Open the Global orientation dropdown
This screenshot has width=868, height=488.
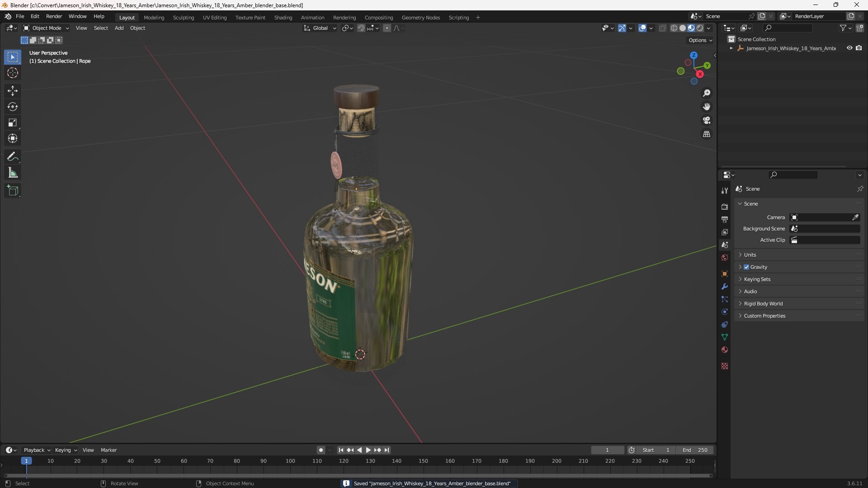coord(320,28)
